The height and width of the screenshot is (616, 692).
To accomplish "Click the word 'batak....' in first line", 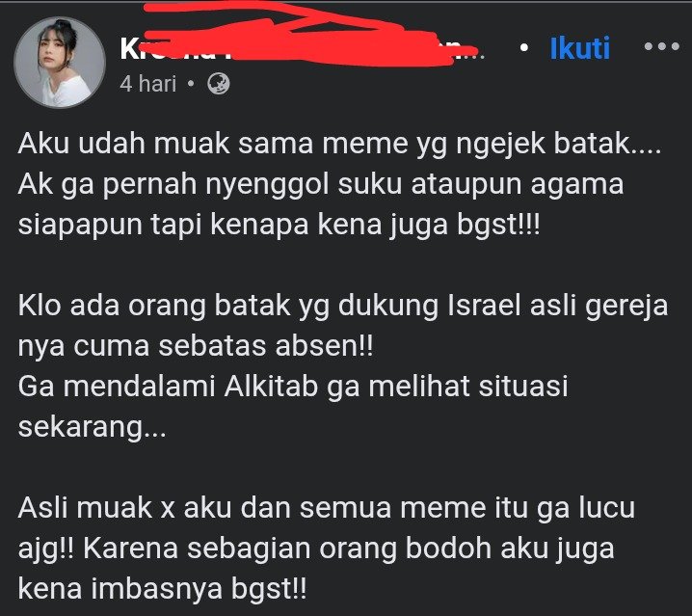I will coord(608,143).
